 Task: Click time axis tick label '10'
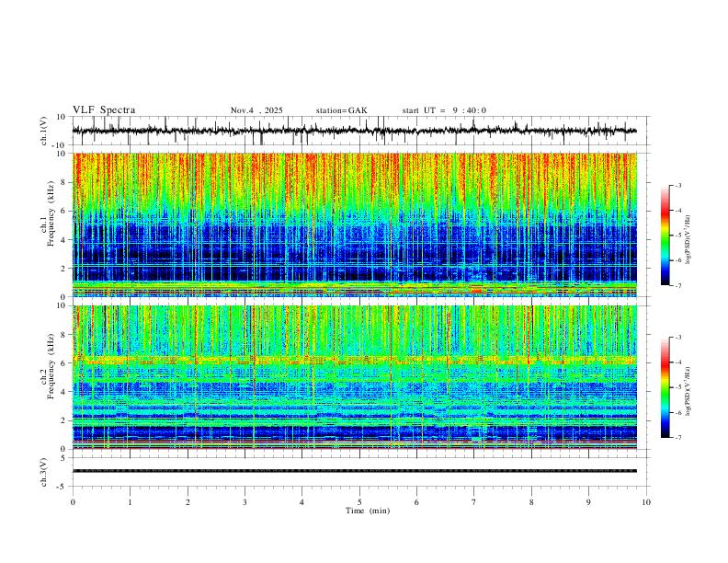646,502
